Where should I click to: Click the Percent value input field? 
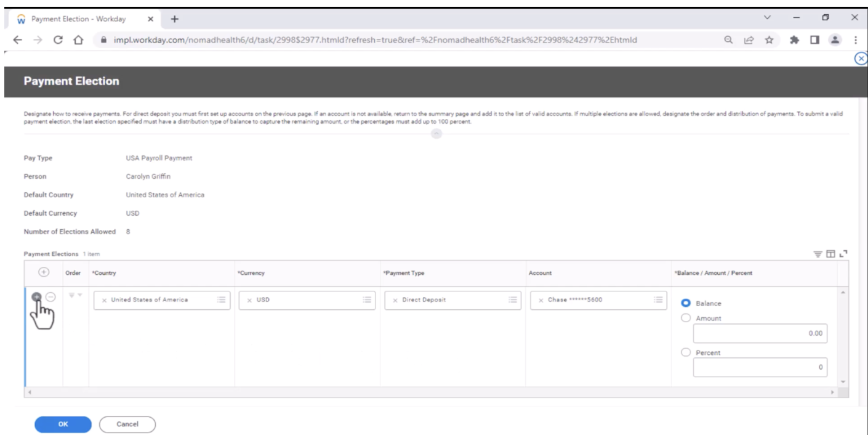point(760,368)
